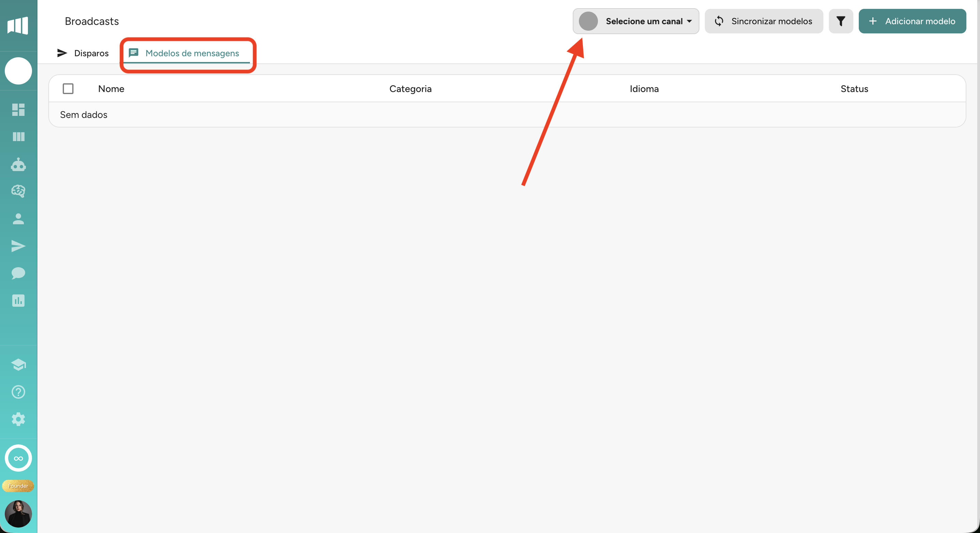Click the Sincronizar modelos button
Image resolution: width=980 pixels, height=533 pixels.
coord(763,21)
